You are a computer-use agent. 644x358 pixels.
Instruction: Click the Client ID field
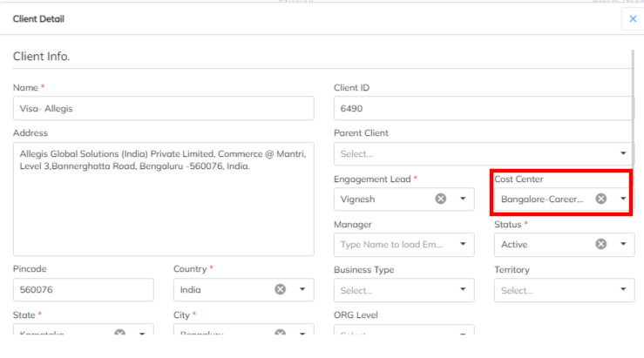(484, 108)
